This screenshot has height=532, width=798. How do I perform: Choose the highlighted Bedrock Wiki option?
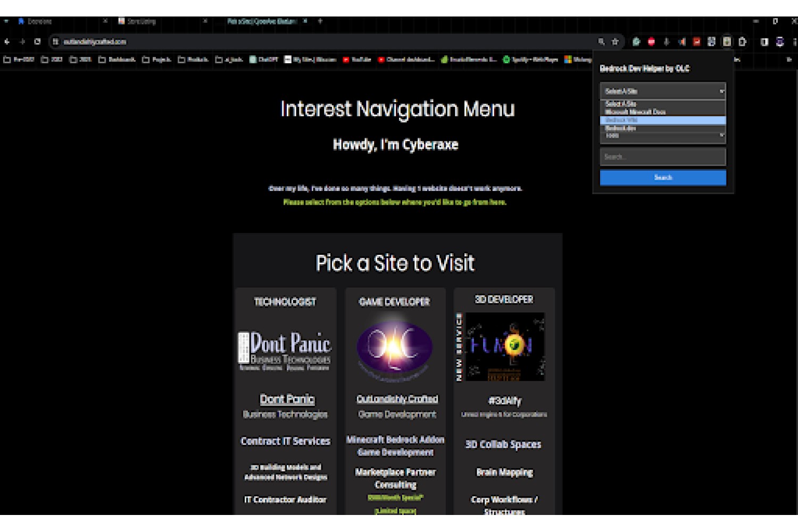[x=663, y=120]
